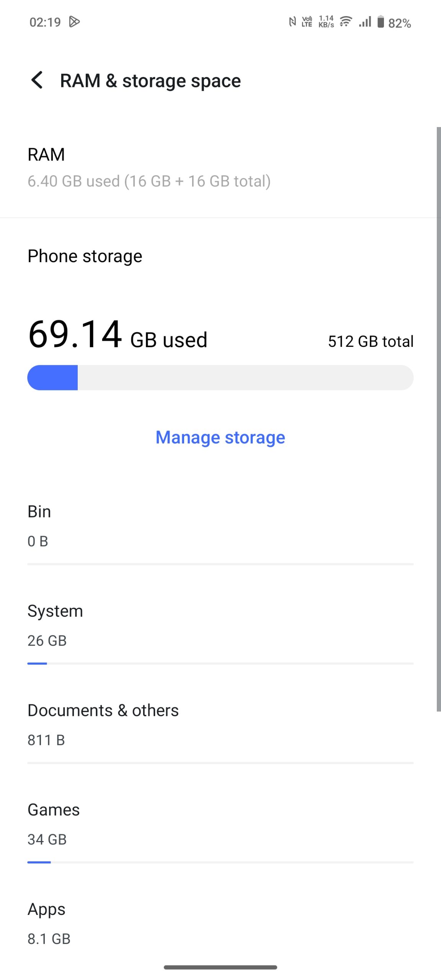Tap the network speed indicator
The width and height of the screenshot is (441, 980).
coord(326,22)
